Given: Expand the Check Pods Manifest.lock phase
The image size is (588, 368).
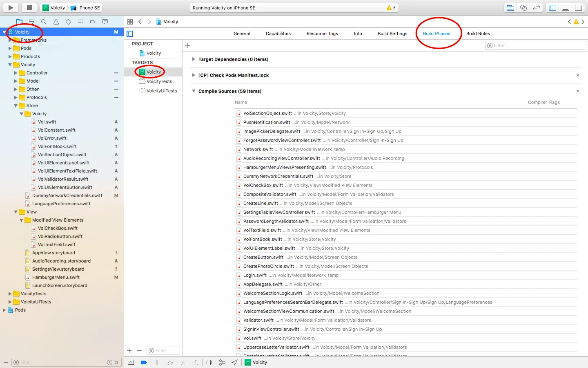Looking at the screenshot, I should pos(194,75).
